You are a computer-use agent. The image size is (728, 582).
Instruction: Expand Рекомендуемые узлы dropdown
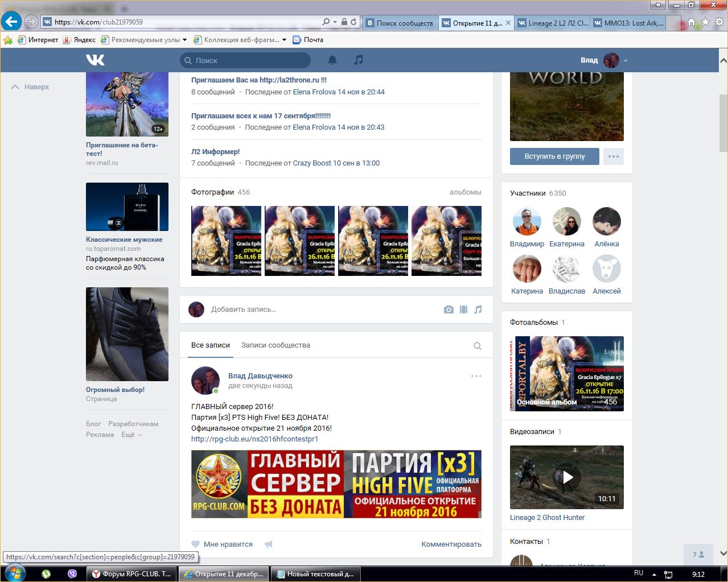[184, 40]
